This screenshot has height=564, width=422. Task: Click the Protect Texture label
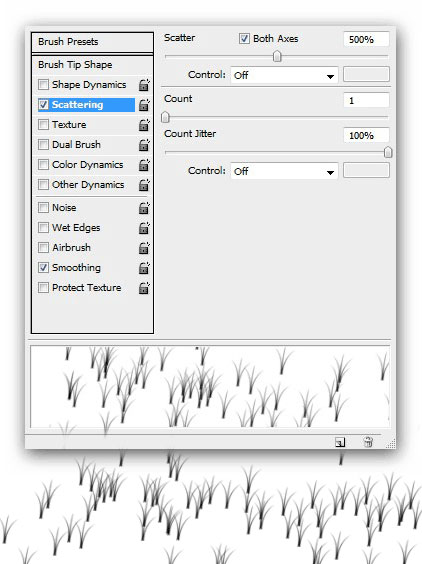[x=87, y=287]
